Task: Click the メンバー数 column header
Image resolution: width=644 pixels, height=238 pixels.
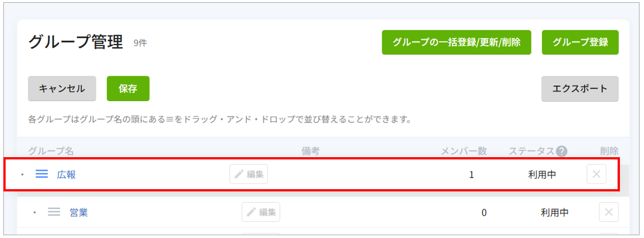Action: click(464, 151)
